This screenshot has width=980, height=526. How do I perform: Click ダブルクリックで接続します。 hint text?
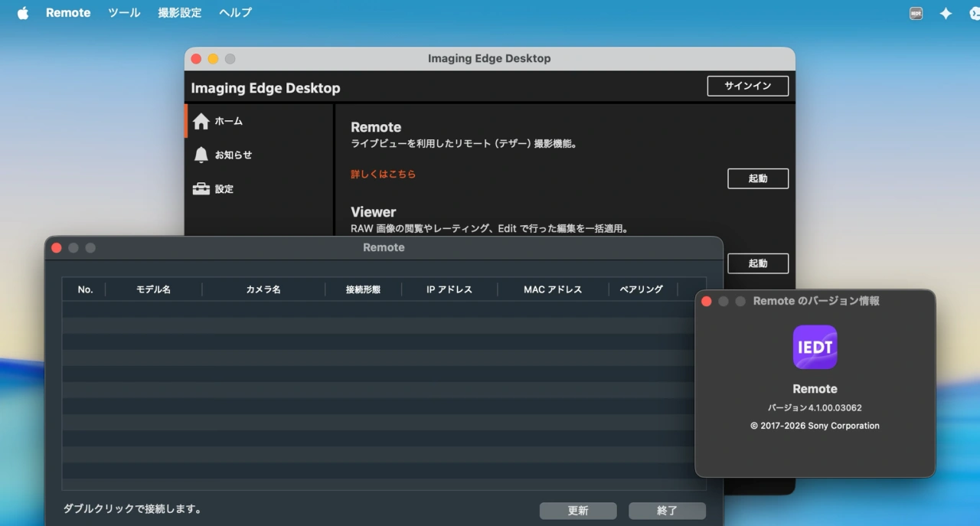click(132, 509)
